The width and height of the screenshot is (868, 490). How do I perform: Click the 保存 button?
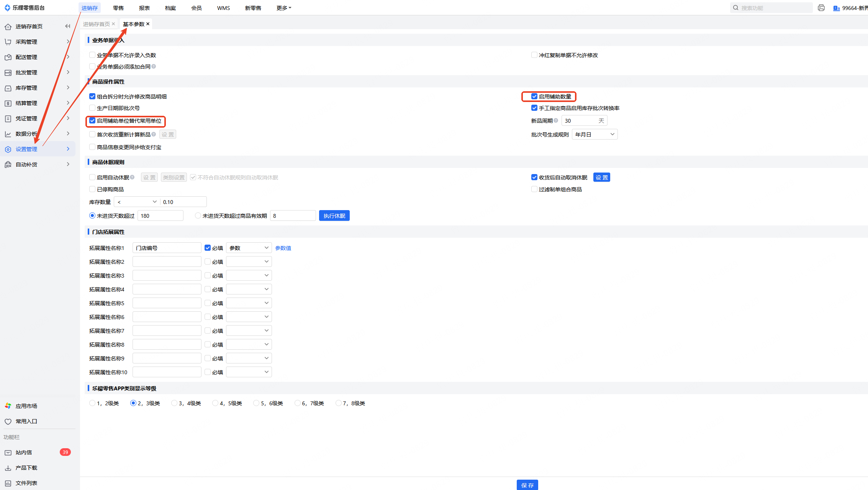(527, 485)
